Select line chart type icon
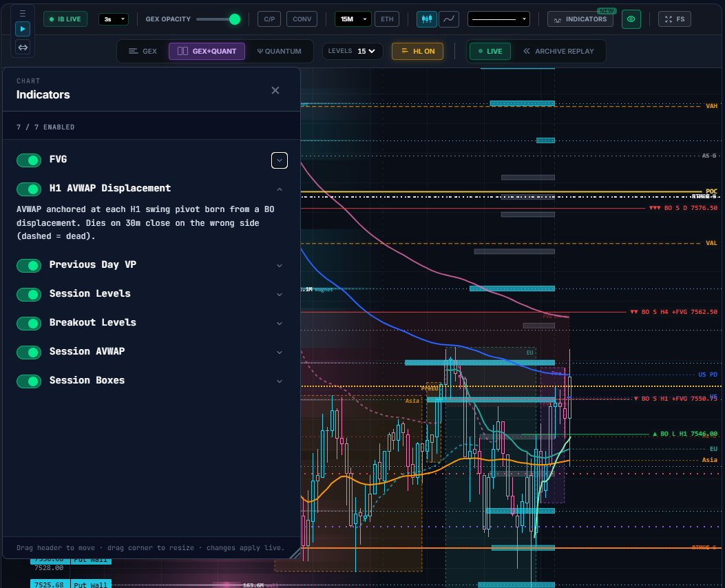Image resolution: width=725 pixels, height=588 pixels. 448,19
